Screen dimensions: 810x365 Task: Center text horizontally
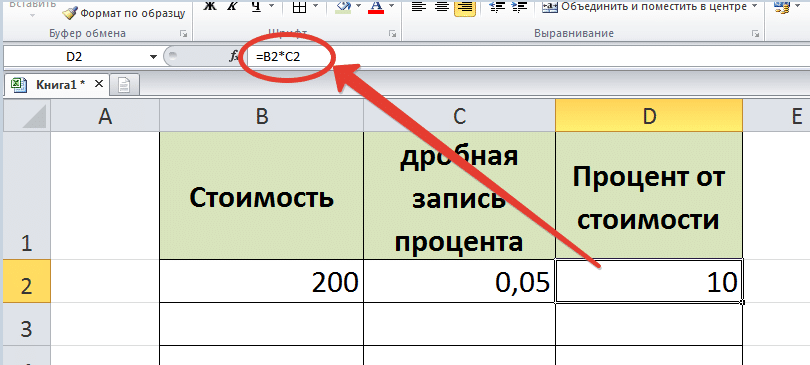pos(442,6)
